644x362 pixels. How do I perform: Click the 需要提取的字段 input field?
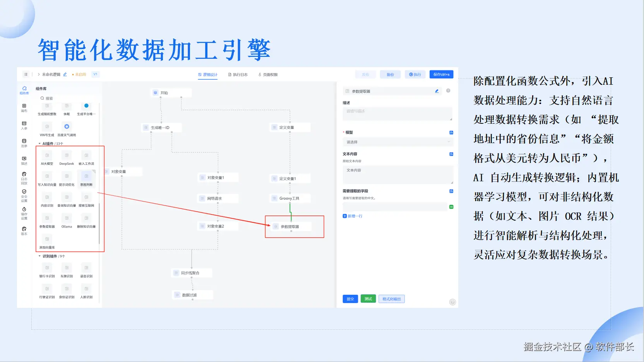tap(395, 207)
